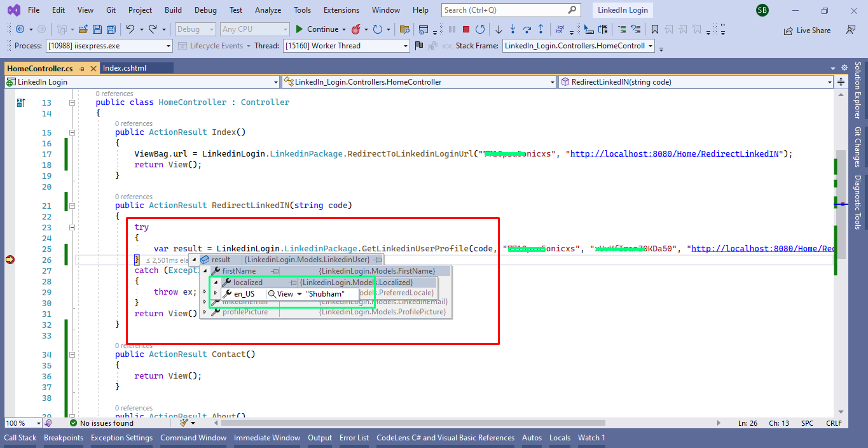This screenshot has width=868, height=448.
Task: Collapse the HomeController class at line 13
Action: coord(72,102)
